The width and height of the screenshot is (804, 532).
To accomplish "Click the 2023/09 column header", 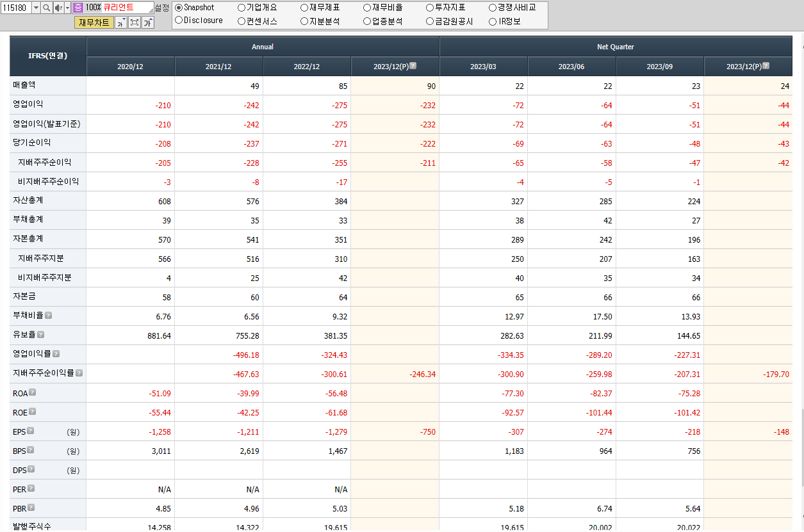I will click(x=660, y=67).
